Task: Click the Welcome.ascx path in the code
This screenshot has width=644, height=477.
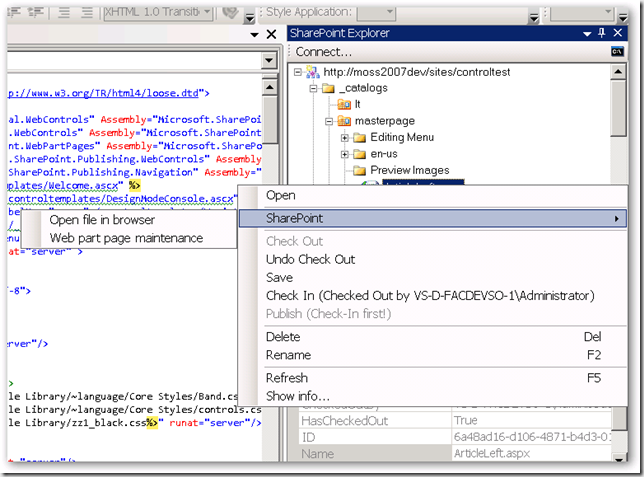Action: tap(63, 186)
